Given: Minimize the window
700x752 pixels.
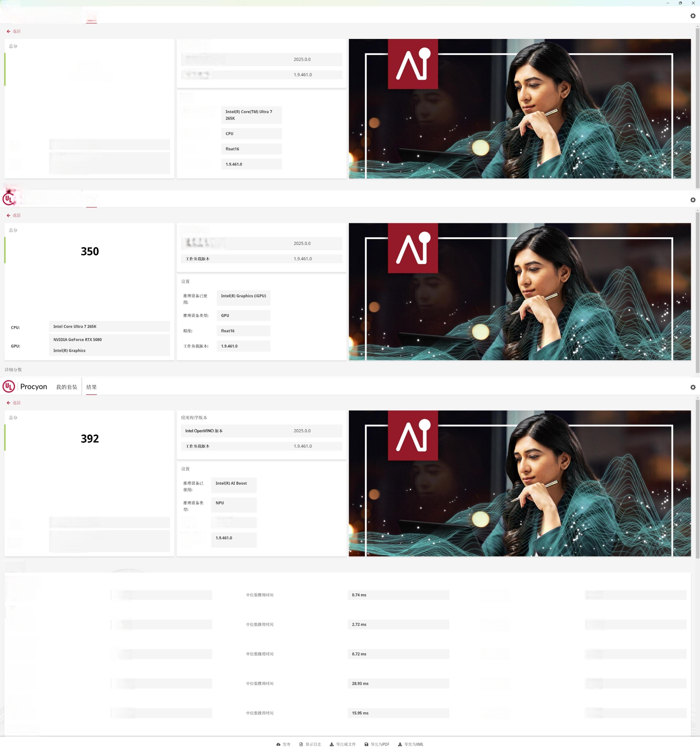Looking at the screenshot, I should 668,3.
